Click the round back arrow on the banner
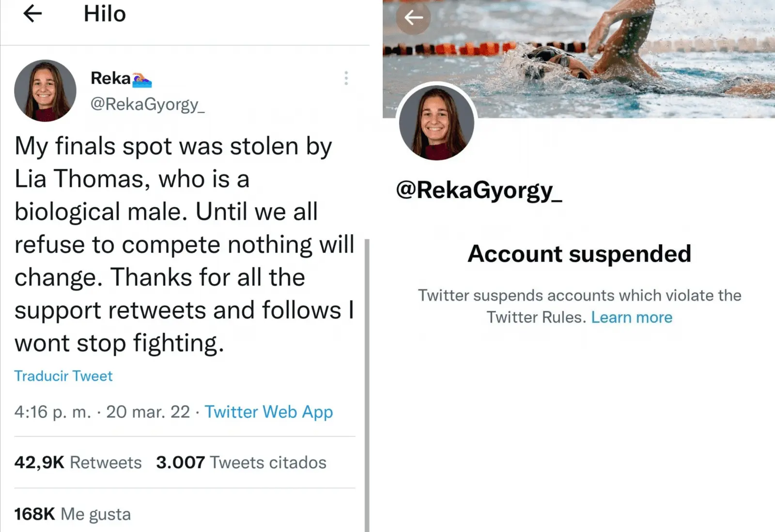This screenshot has width=775, height=532. coord(413,18)
